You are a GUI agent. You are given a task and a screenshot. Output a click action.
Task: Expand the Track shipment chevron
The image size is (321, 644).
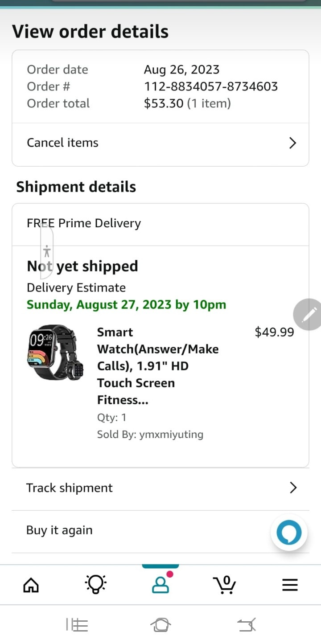(293, 488)
